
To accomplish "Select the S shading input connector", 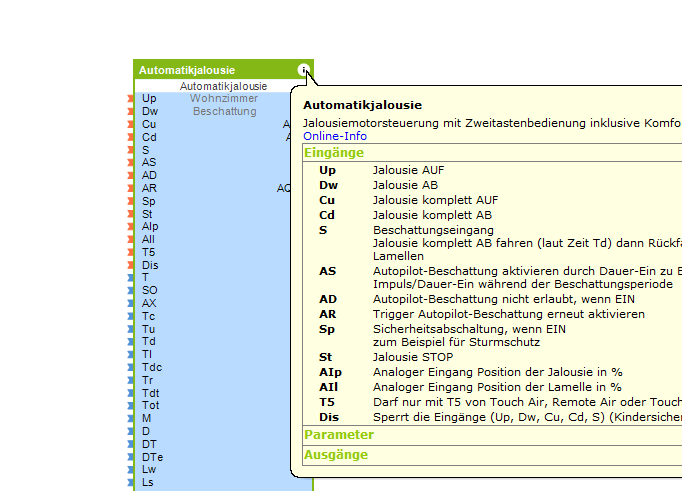I will point(131,150).
